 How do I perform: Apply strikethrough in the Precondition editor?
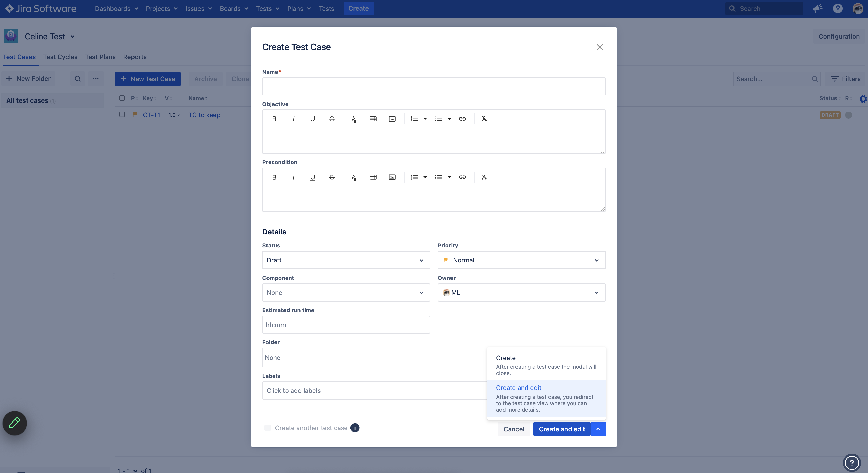point(331,177)
